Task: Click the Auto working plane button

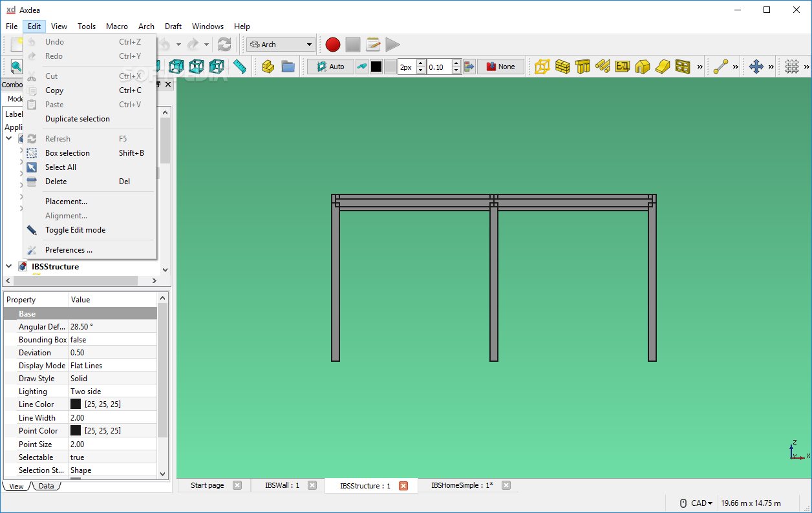Action: point(330,67)
